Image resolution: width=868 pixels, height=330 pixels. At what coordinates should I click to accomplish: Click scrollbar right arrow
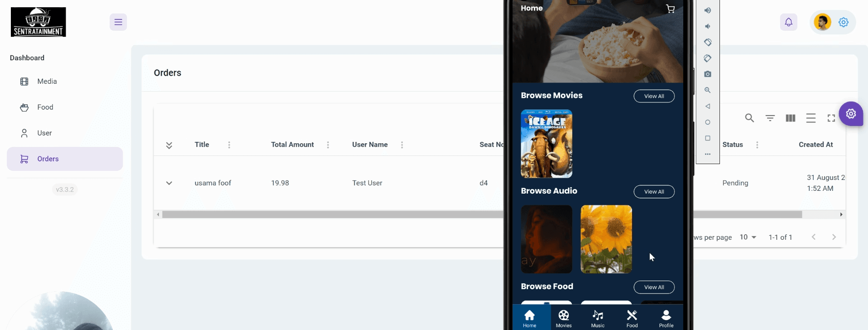click(x=841, y=214)
